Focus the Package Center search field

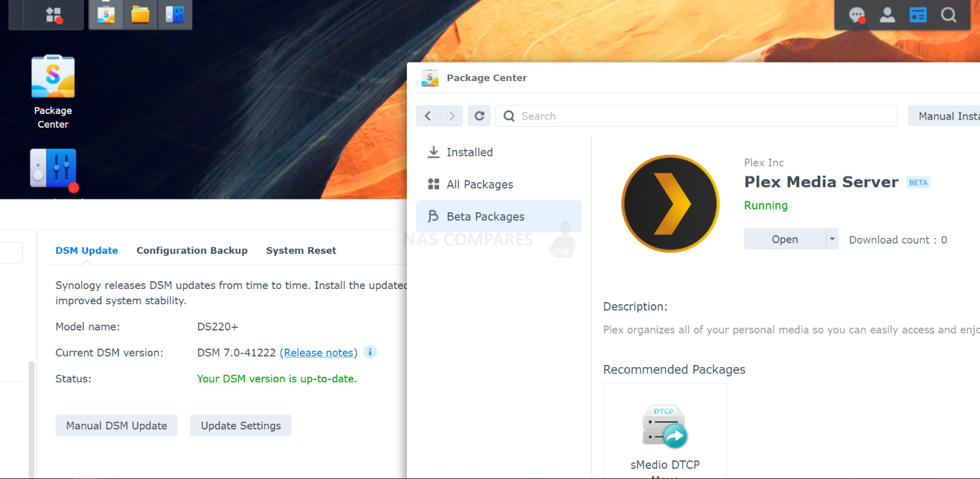[x=696, y=116]
